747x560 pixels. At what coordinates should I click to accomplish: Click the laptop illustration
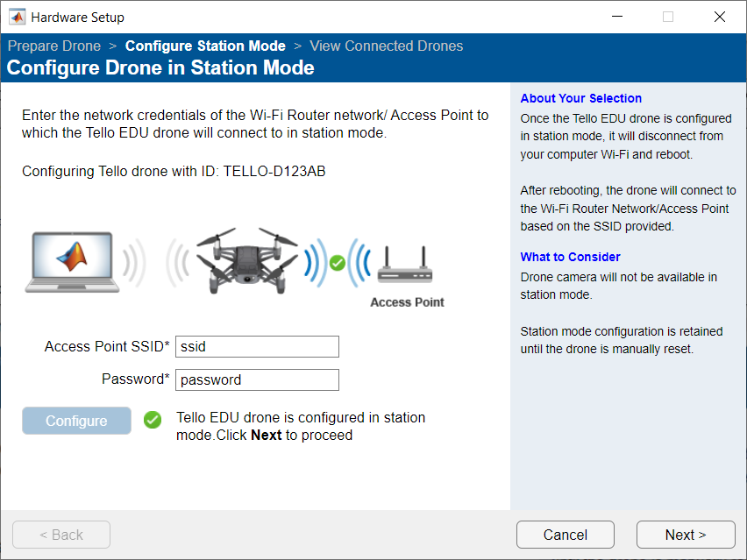(x=75, y=263)
